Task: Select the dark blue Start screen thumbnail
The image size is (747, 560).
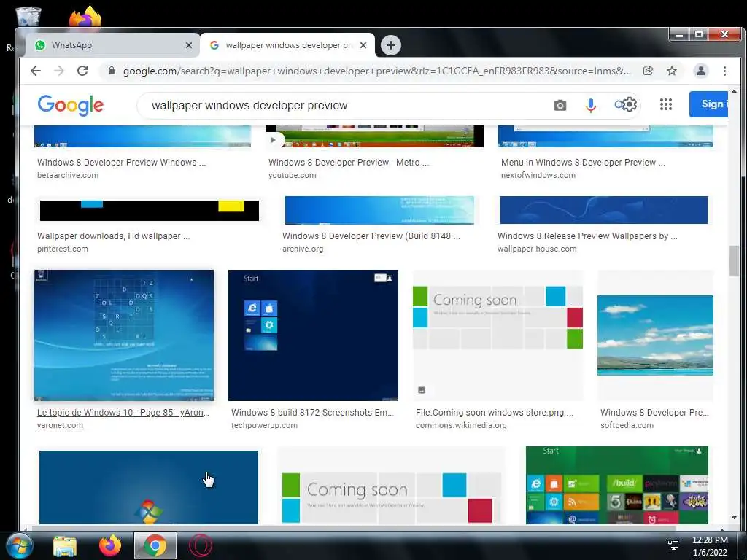Action: [313, 335]
